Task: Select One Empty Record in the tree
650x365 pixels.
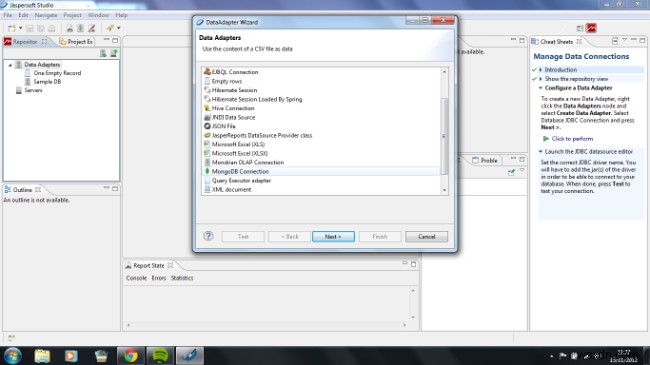Action: click(57, 73)
